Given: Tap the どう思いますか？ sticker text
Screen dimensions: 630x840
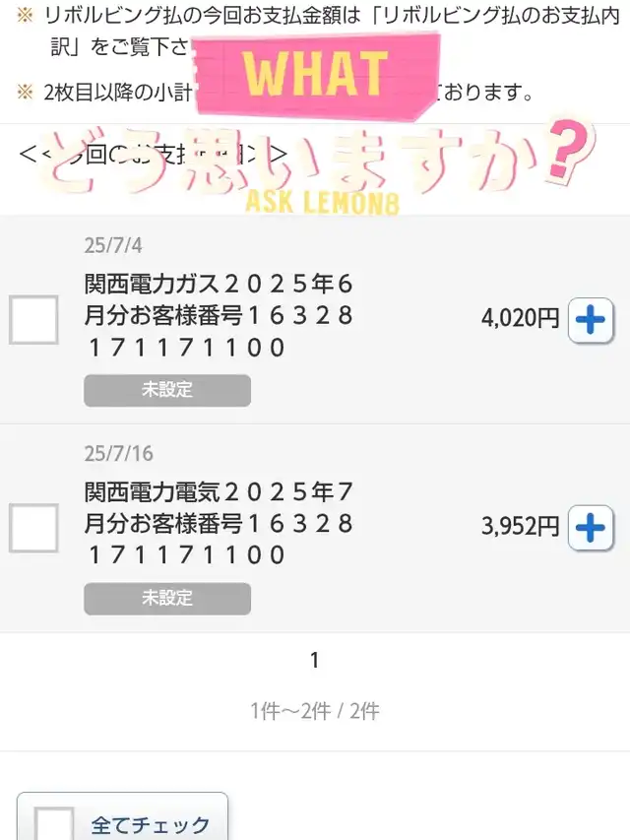Looking at the screenshot, I should 315,158.
